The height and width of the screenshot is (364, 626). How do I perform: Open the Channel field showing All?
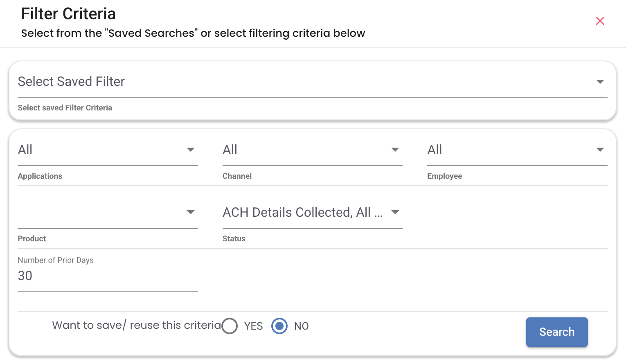303,150
